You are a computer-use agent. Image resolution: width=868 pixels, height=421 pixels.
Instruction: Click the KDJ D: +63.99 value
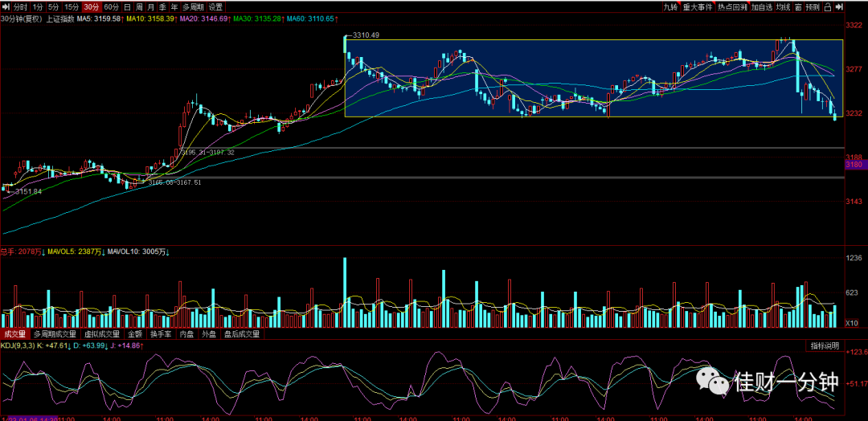91,345
